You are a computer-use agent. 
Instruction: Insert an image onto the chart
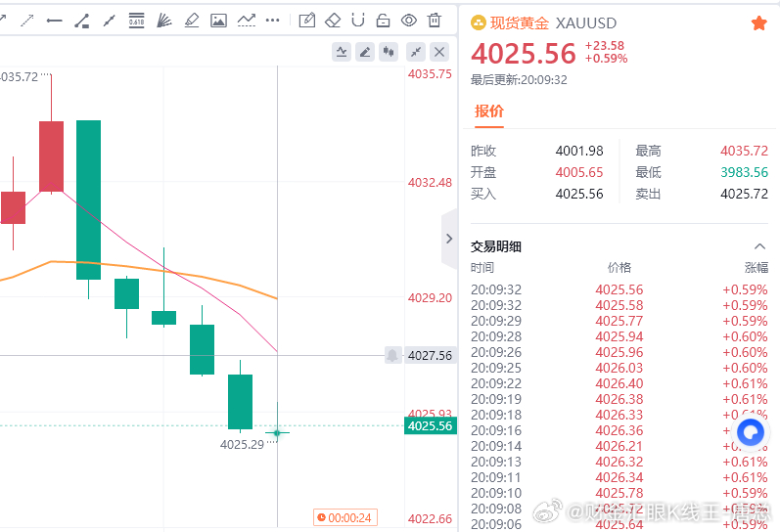coord(218,21)
